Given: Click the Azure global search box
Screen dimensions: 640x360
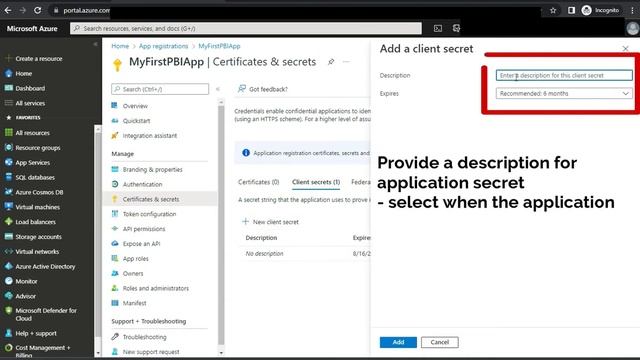Looking at the screenshot, I should (x=246, y=28).
